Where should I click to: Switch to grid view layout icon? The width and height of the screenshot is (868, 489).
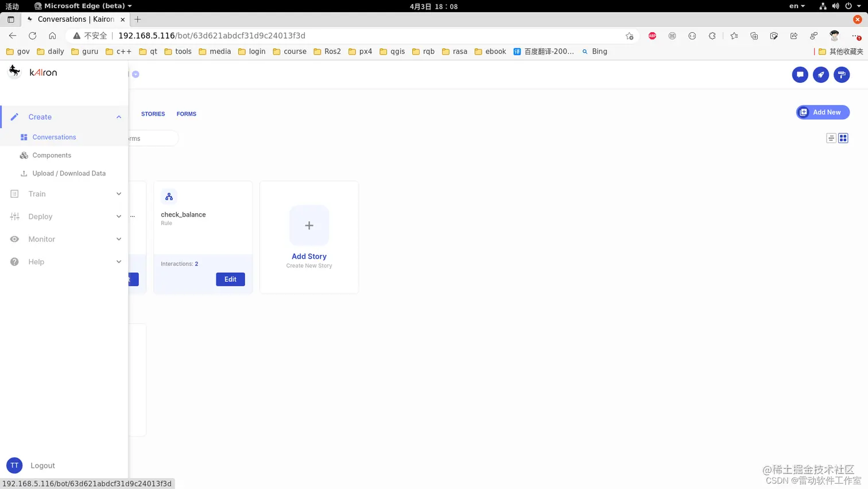[x=843, y=138]
